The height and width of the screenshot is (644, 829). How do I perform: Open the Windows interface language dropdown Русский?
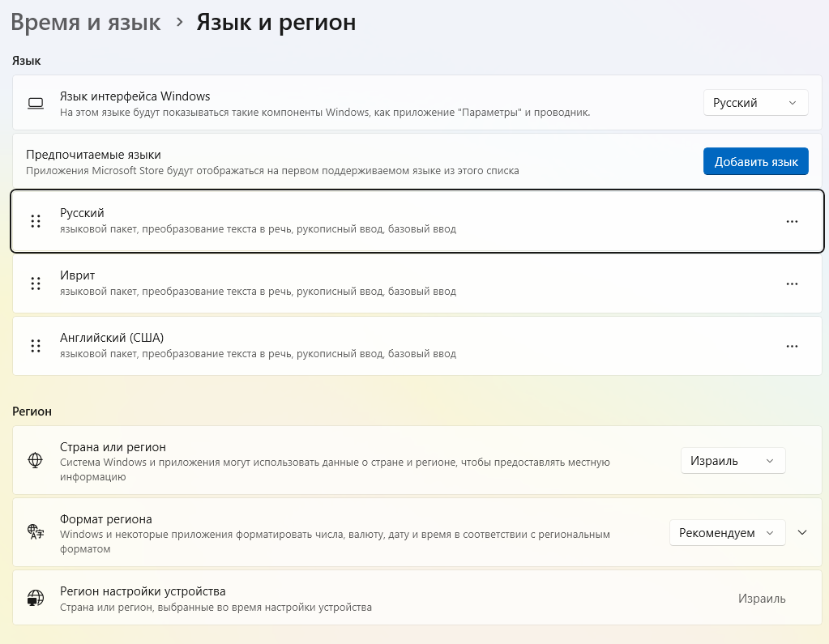[x=755, y=103]
